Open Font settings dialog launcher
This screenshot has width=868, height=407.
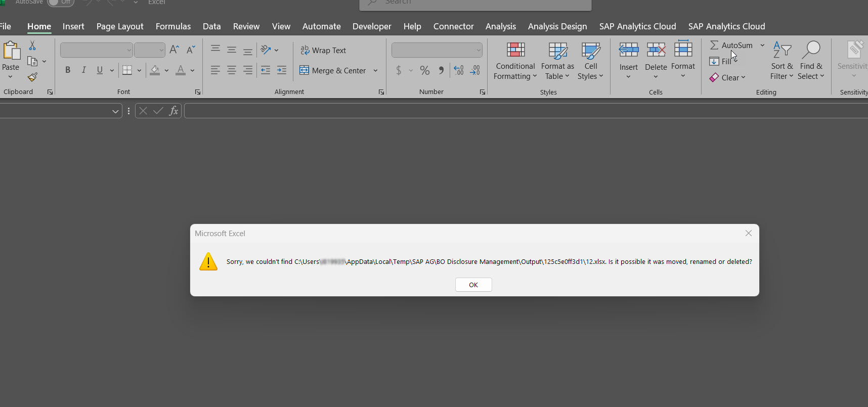click(x=198, y=92)
